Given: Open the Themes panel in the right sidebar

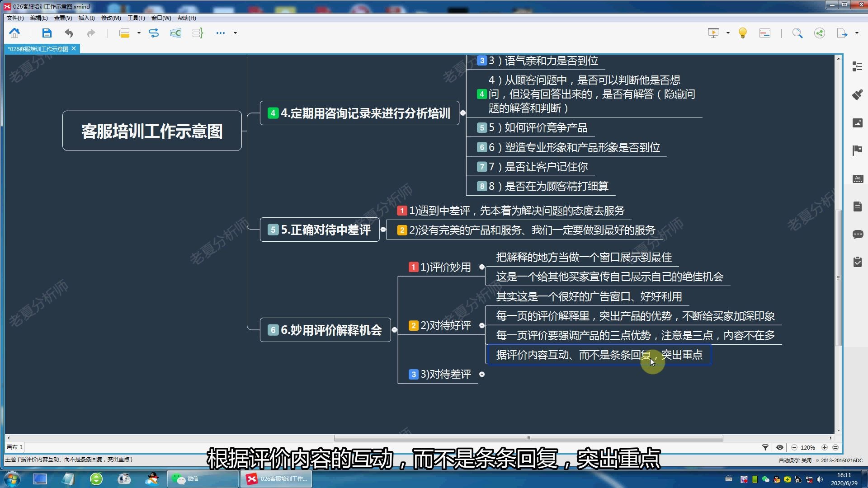Looking at the screenshot, I should pos(857,178).
